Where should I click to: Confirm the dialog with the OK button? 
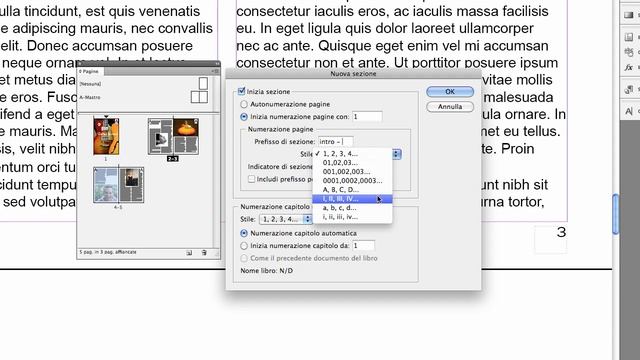(x=450, y=91)
